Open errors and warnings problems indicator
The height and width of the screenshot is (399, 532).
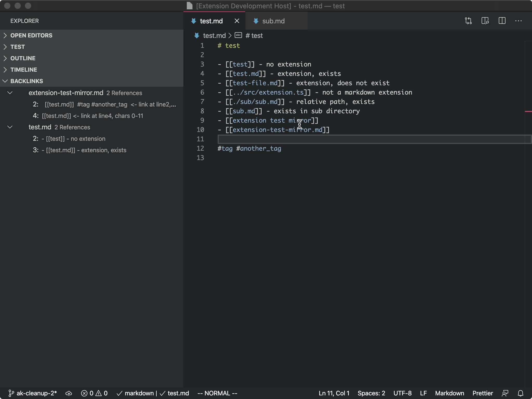[94, 393]
